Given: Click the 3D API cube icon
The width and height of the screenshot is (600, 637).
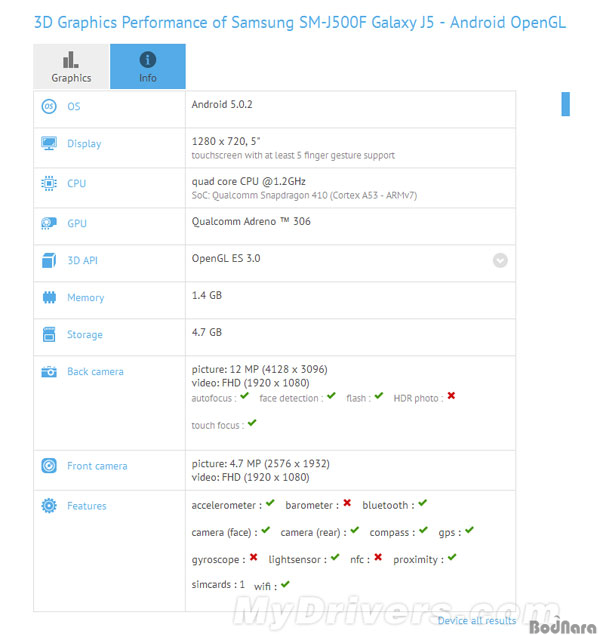Looking at the screenshot, I should 49,260.
